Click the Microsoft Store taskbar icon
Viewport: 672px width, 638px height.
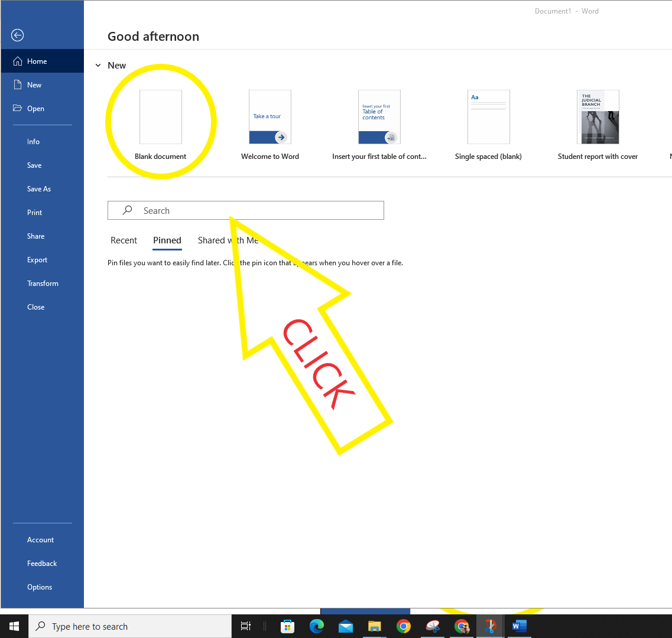tap(288, 626)
